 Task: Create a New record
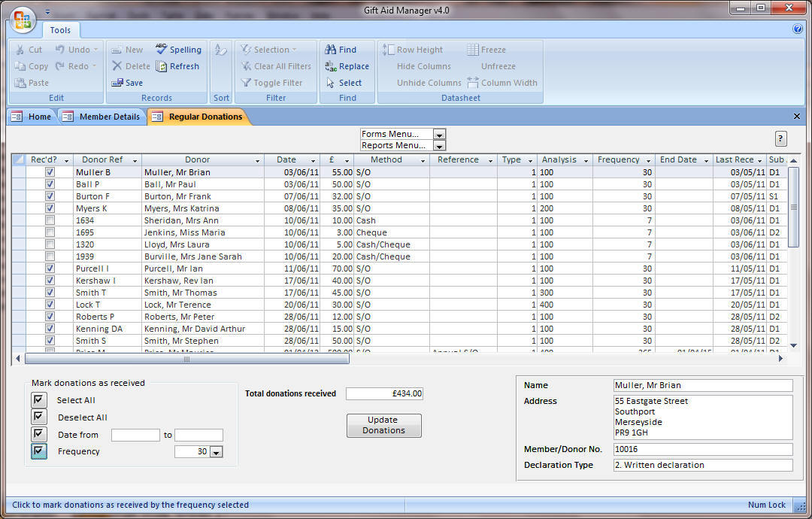[x=127, y=50]
